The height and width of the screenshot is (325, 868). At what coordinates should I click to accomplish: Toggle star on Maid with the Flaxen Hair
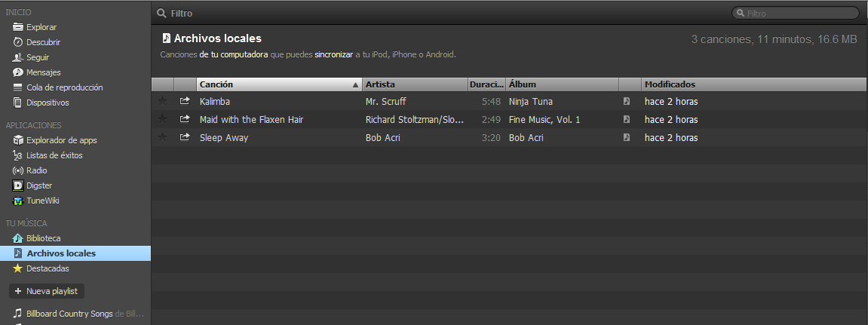[x=162, y=119]
